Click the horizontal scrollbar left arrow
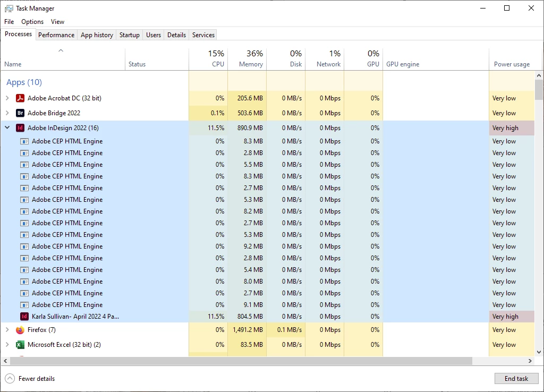 coord(5,361)
